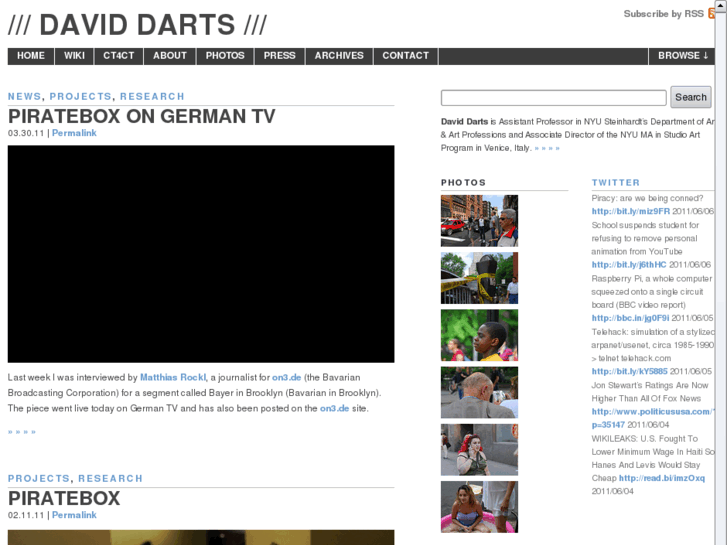This screenshot has width=727, height=545.
Task: Open the NEWS category of first post
Action: pyautogui.click(x=25, y=96)
